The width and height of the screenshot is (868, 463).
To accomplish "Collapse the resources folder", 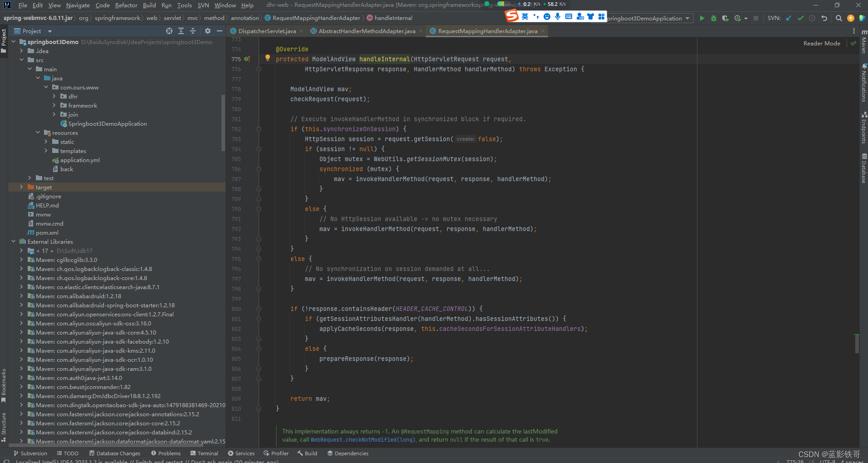I will coord(38,133).
